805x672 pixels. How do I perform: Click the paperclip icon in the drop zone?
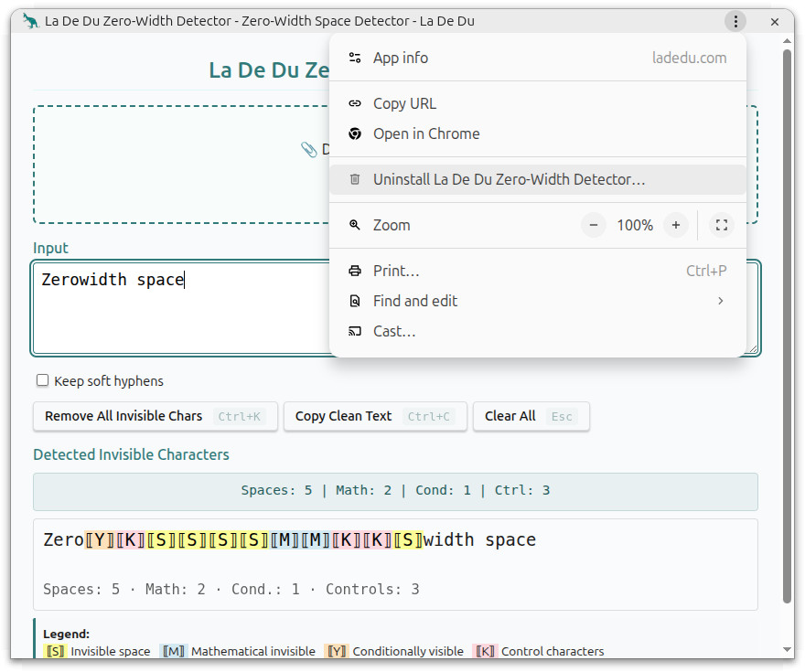(x=308, y=149)
